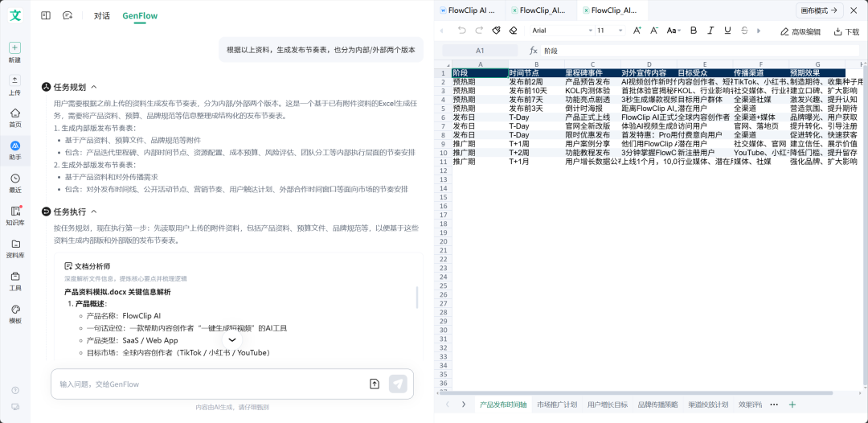The image size is (868, 423).
Task: Switch to the GenFlow tab
Action: click(140, 16)
